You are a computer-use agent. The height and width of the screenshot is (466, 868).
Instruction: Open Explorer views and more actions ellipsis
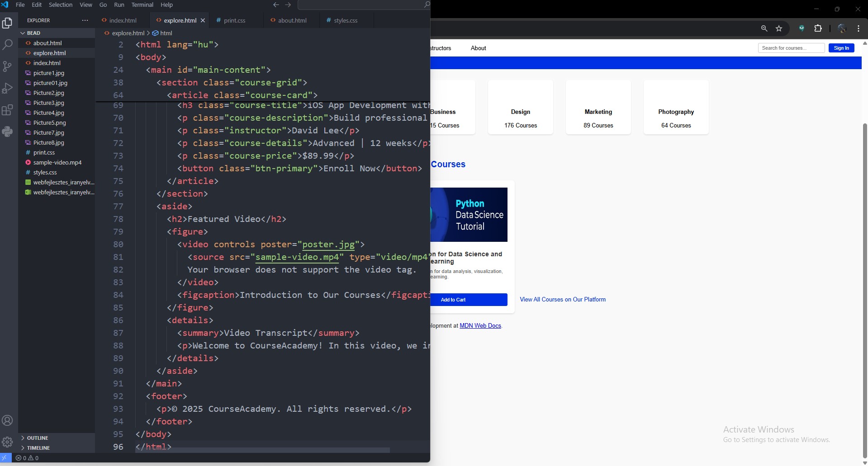pos(85,20)
